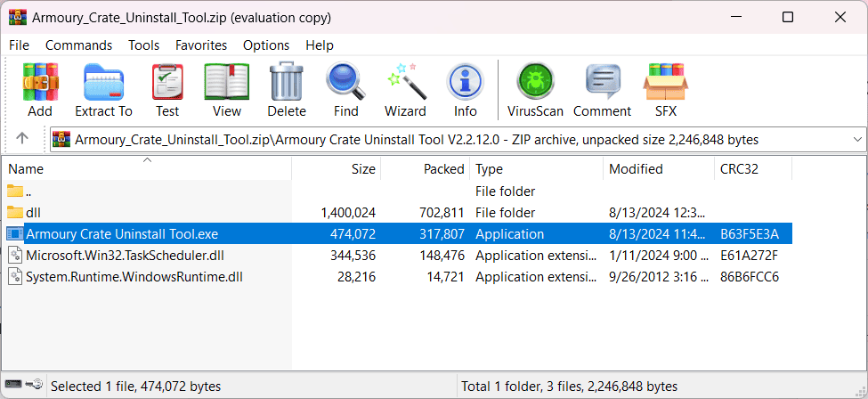Open the File menu
The image size is (868, 399).
pos(20,45)
